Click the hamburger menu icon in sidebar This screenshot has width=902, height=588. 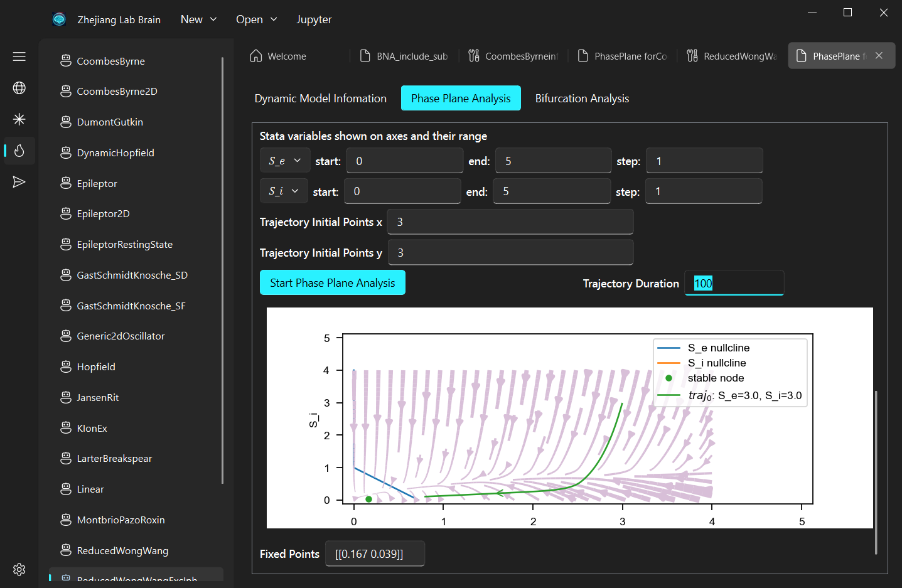[19, 56]
